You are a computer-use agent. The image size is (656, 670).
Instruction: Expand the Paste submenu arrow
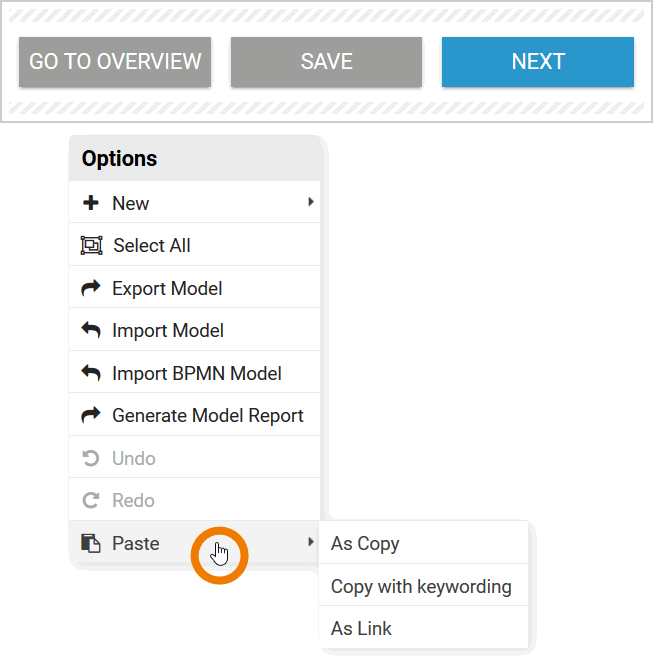[311, 542]
